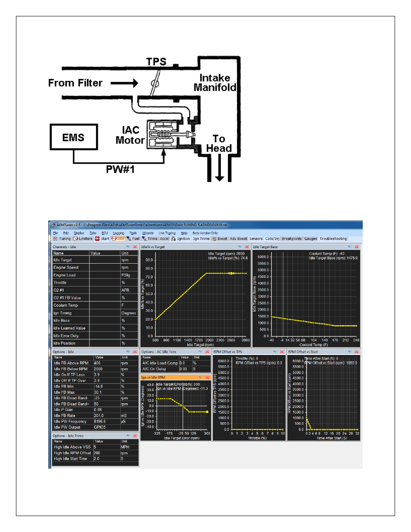Switch to the Accel tab

pyautogui.click(x=164, y=239)
